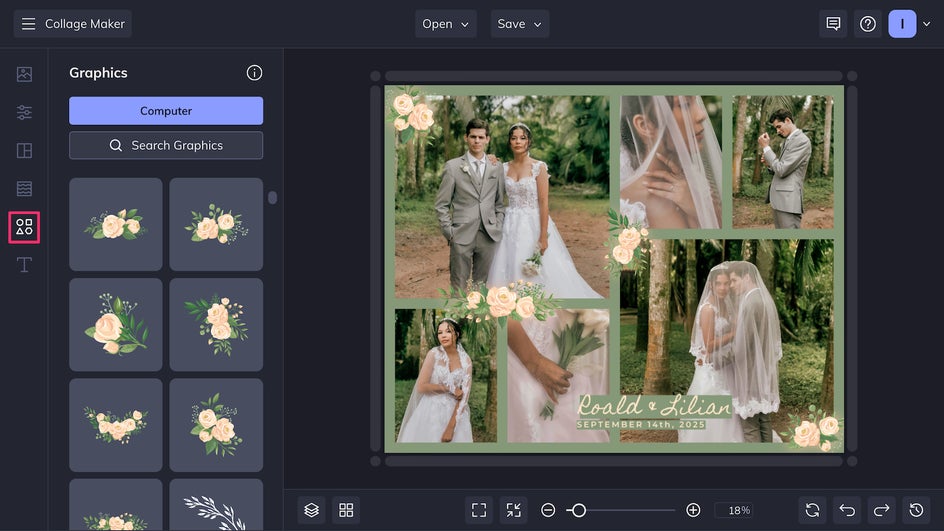The image size is (944, 531).
Task: Open the Customize sliders sidebar icon
Action: [24, 112]
